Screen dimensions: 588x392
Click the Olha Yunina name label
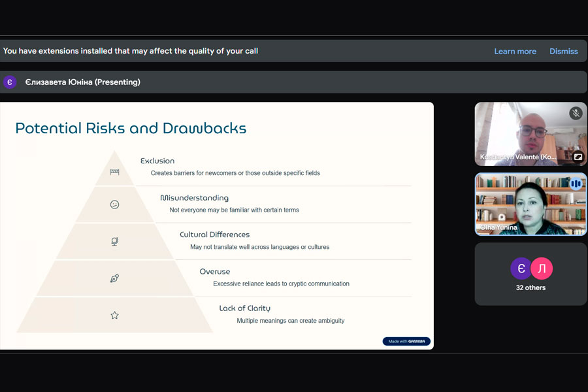(x=498, y=227)
